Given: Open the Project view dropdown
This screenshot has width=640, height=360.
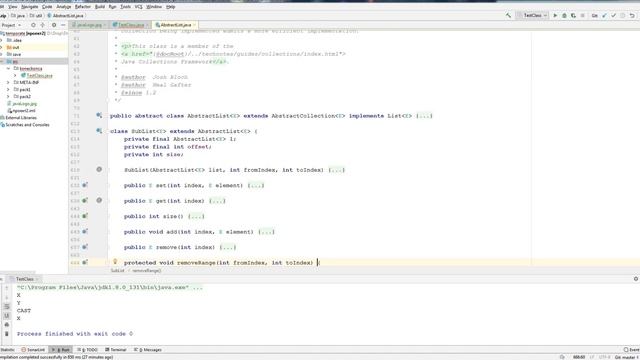Looking at the screenshot, I should 11,25.
